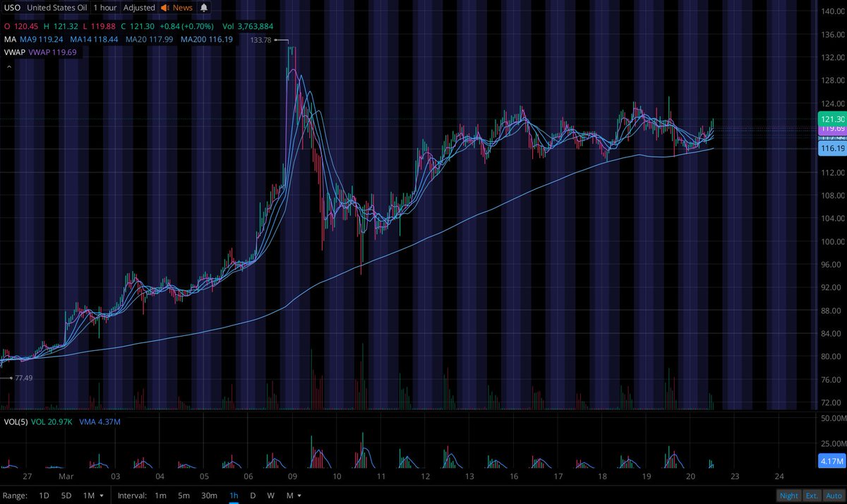Viewport: 847px width, 504px height.
Task: Open the 1M range dropdown
Action: coord(92,496)
